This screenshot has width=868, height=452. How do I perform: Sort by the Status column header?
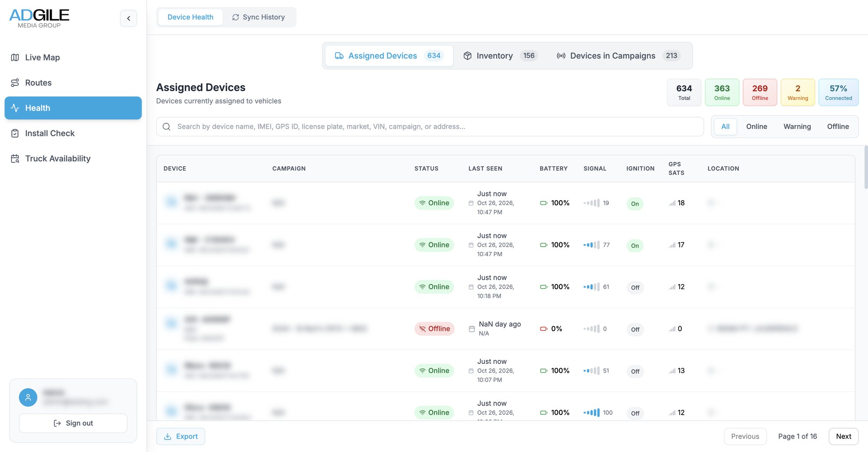point(426,168)
